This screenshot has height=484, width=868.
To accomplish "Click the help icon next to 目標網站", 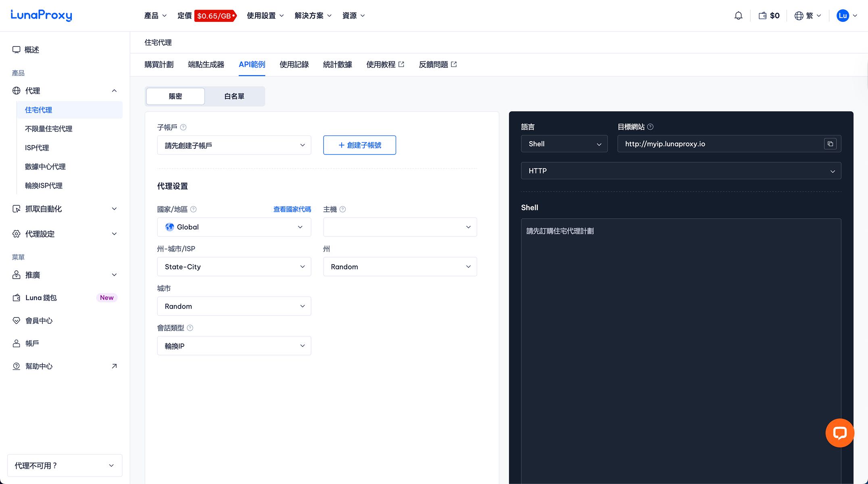I will point(650,127).
